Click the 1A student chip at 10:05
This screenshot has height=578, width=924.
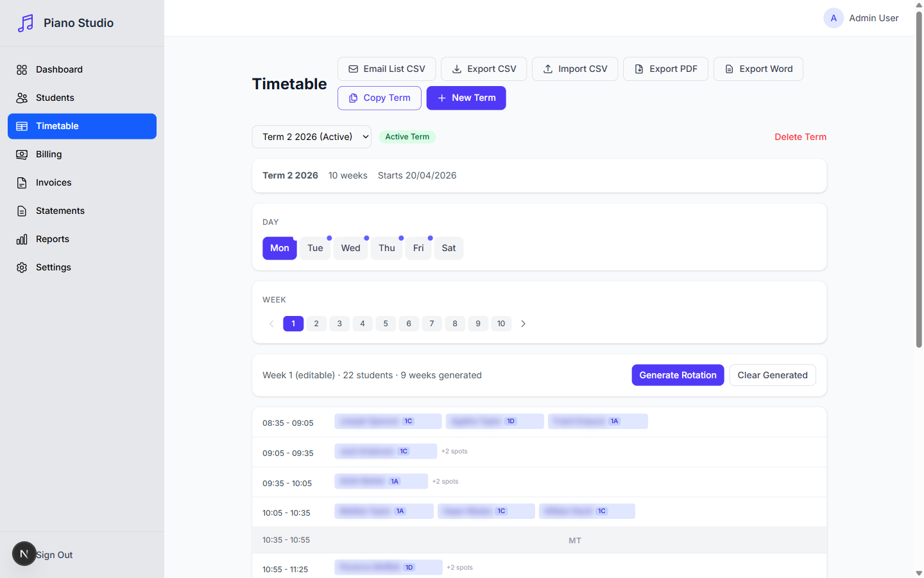point(384,511)
